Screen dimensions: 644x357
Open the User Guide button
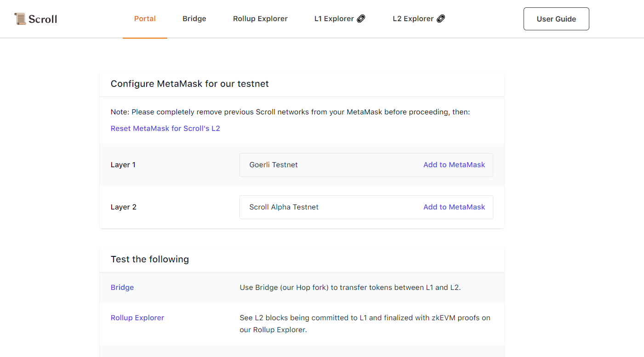(x=556, y=19)
